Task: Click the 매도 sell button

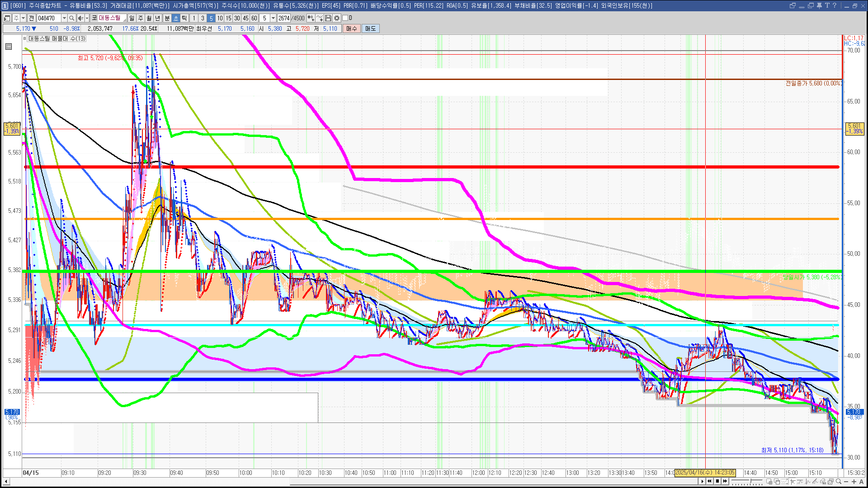Action: tap(371, 28)
